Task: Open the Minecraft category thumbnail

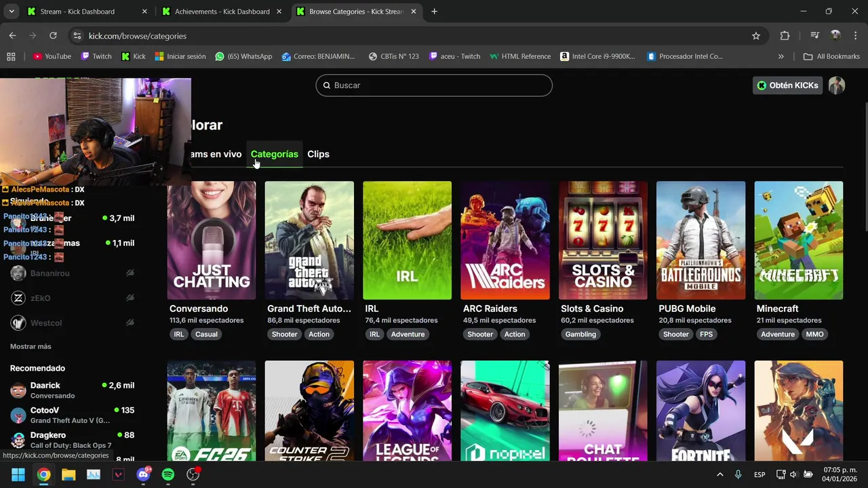Action: tap(799, 240)
